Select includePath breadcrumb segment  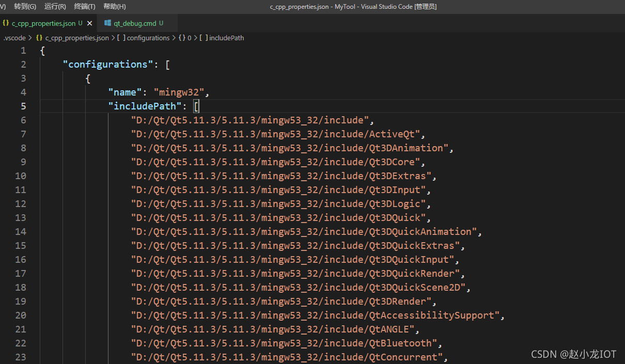[x=226, y=38]
